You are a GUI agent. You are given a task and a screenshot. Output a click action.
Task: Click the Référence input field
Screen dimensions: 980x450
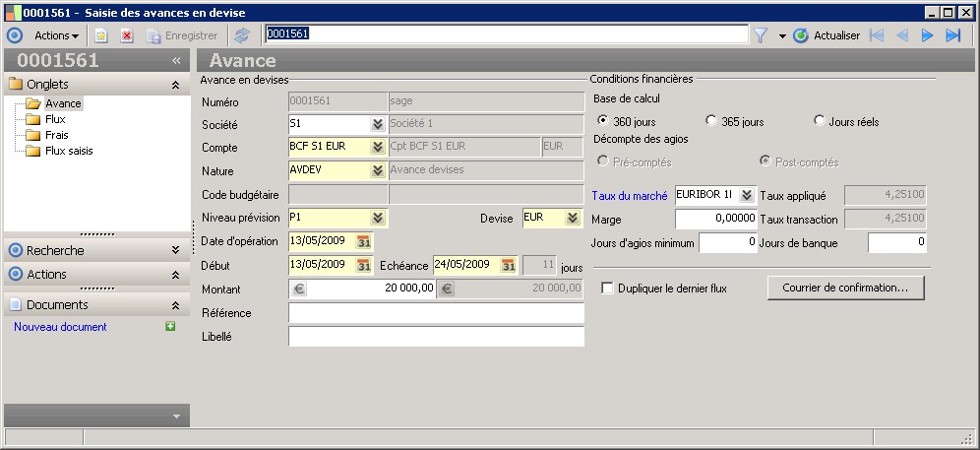coord(436,313)
